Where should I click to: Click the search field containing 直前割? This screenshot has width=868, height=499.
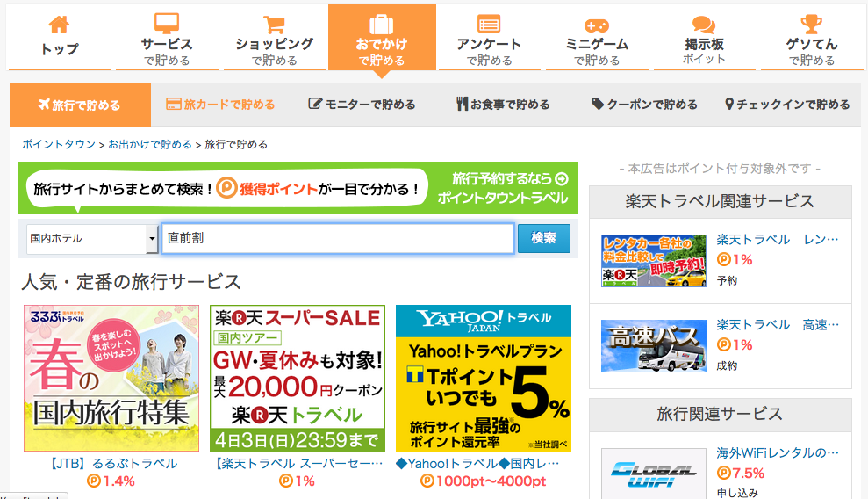coord(338,238)
